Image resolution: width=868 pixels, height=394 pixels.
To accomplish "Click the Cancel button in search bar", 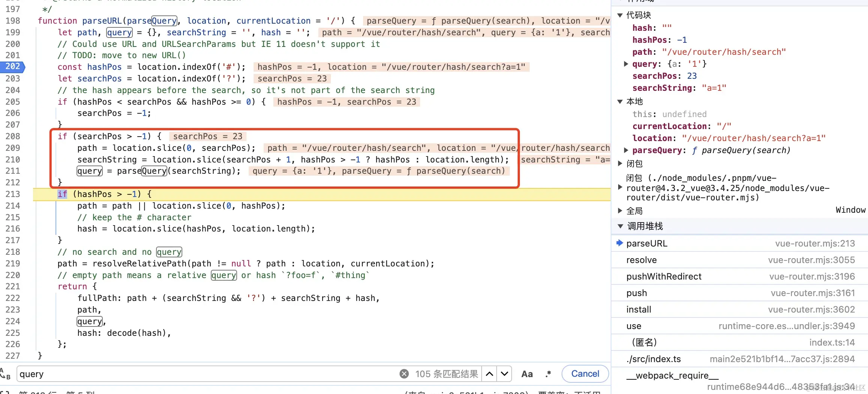I will (x=585, y=374).
